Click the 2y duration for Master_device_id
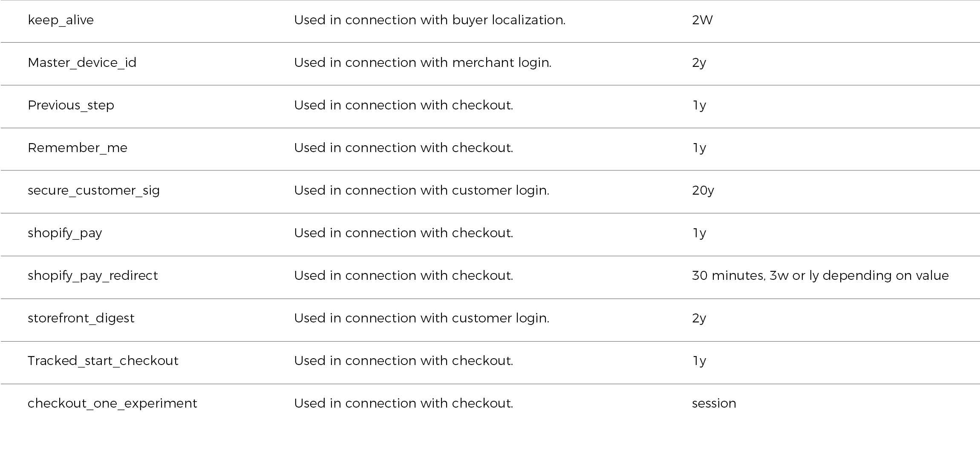The image size is (980, 457). [x=699, y=63]
